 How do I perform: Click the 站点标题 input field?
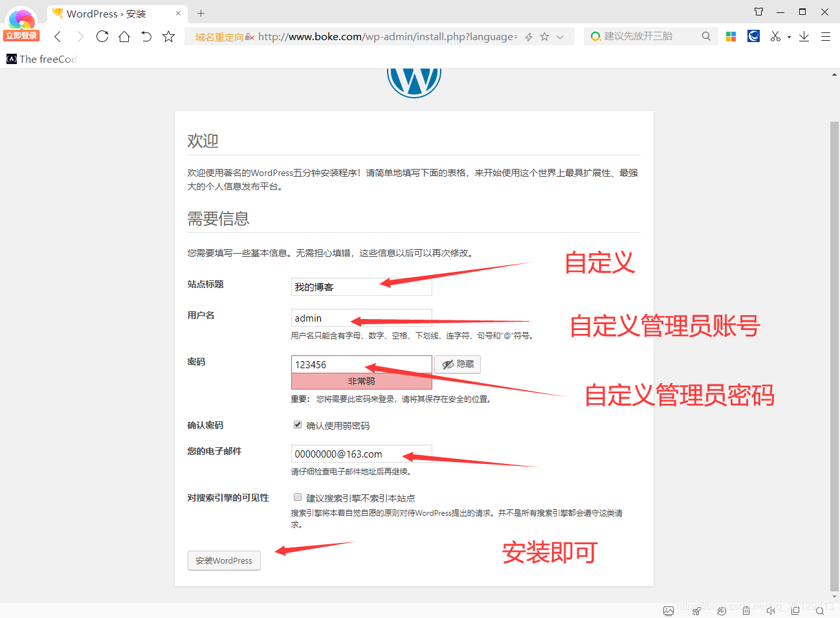click(x=361, y=287)
